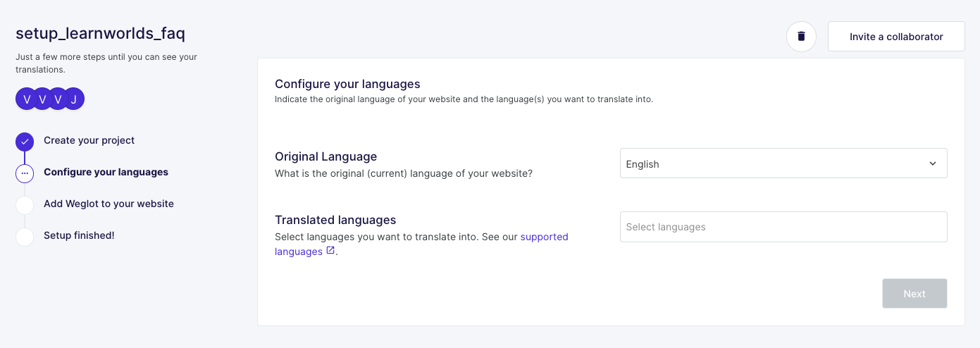Click the Next button
Image resolution: width=980 pixels, height=348 pixels.
914,294
